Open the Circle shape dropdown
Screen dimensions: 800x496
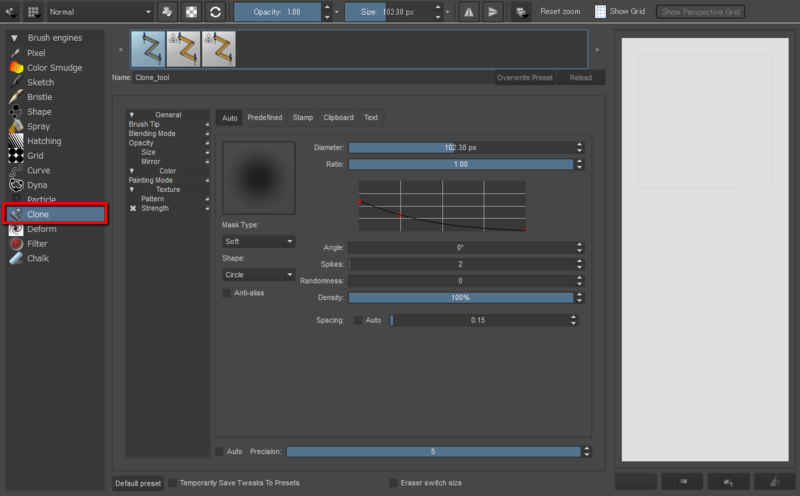259,275
